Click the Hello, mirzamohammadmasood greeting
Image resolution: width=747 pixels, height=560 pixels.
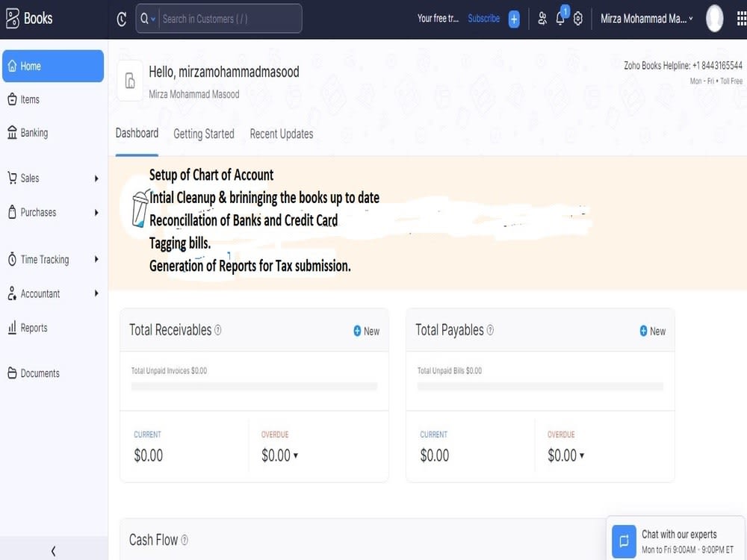pos(224,72)
